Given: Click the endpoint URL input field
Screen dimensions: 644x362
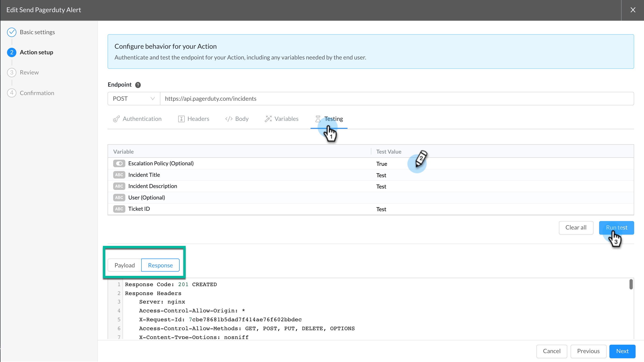Looking at the screenshot, I should click(397, 99).
